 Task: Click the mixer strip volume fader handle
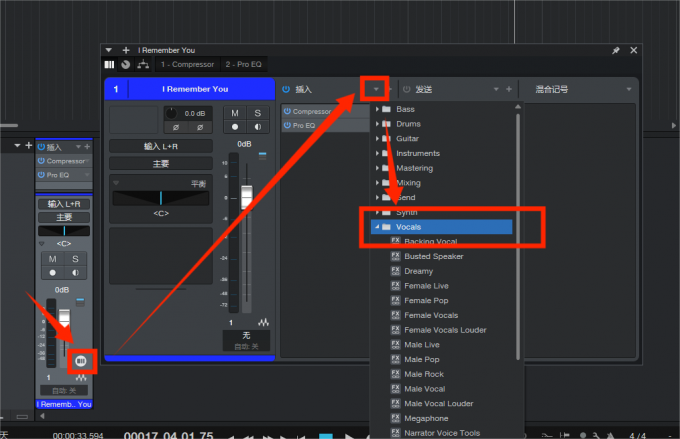64,318
